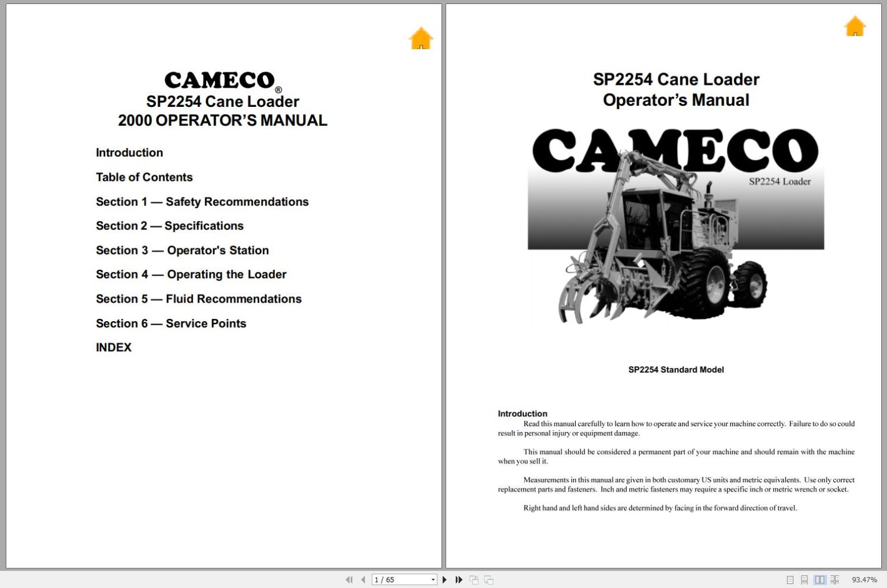Toggle two-page scrolling view mode
Screen dimensions: 887x588
click(x=835, y=579)
